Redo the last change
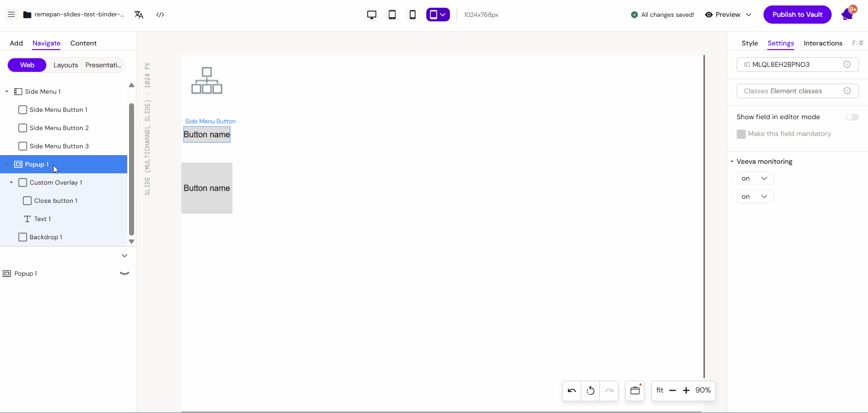 pos(609,391)
